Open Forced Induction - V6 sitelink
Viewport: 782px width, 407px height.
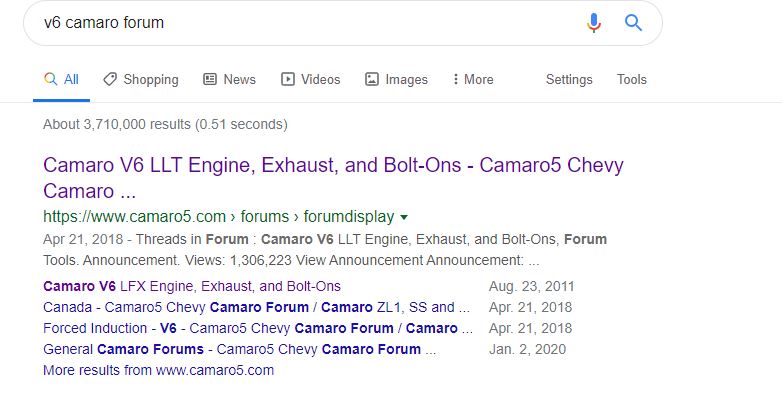(258, 328)
